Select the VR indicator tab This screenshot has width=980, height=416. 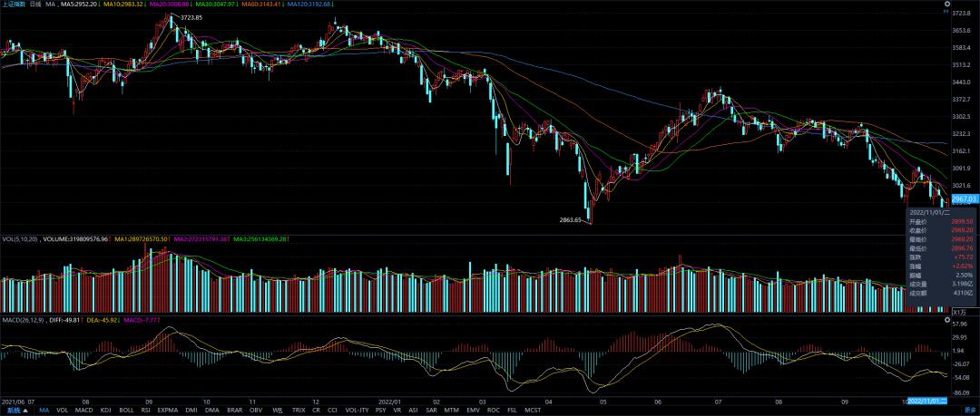pyautogui.click(x=397, y=411)
